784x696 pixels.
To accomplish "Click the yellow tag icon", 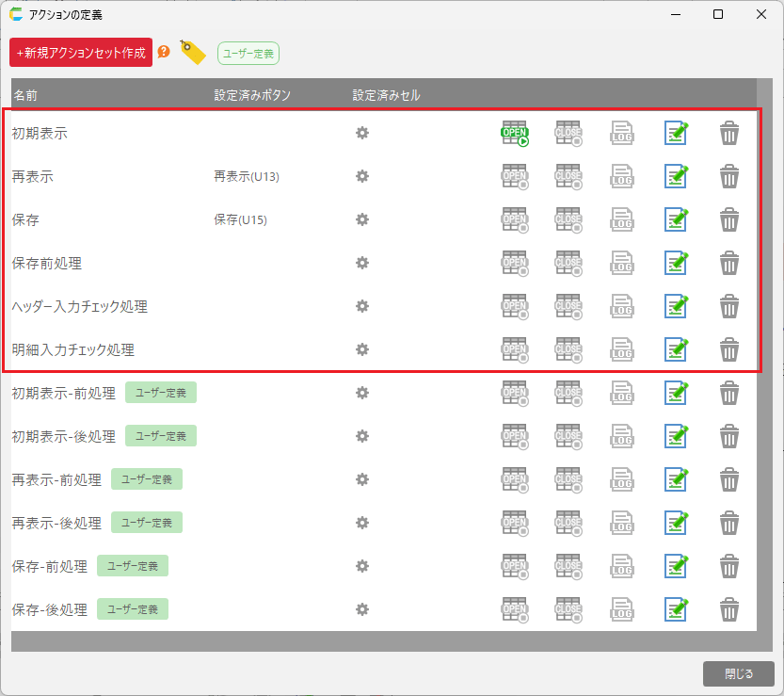I will [192, 53].
